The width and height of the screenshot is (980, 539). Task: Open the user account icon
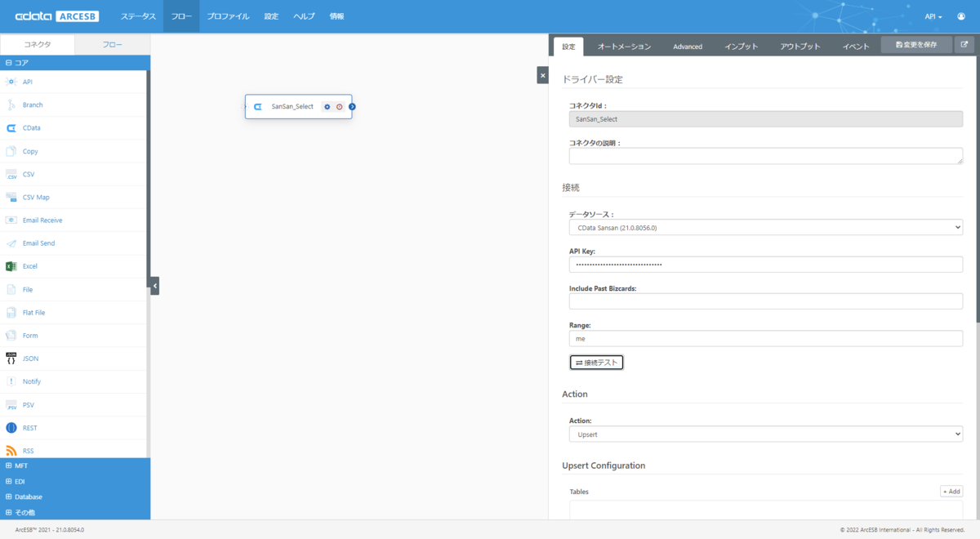coord(961,16)
